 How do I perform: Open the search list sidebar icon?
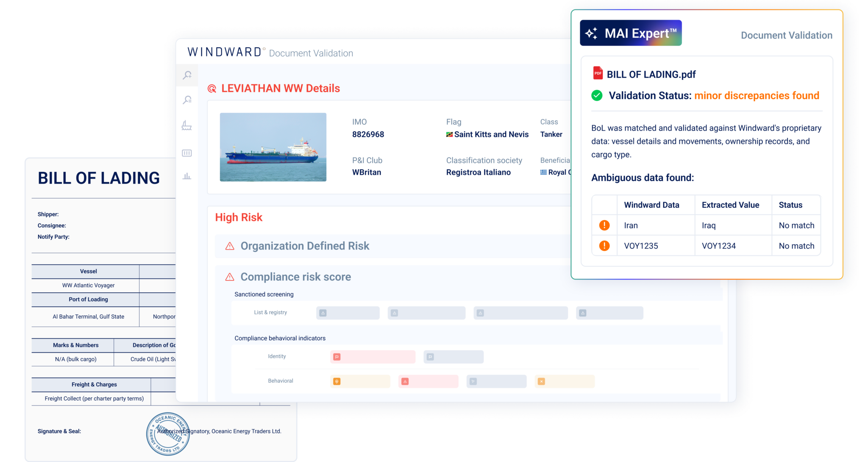(x=187, y=100)
